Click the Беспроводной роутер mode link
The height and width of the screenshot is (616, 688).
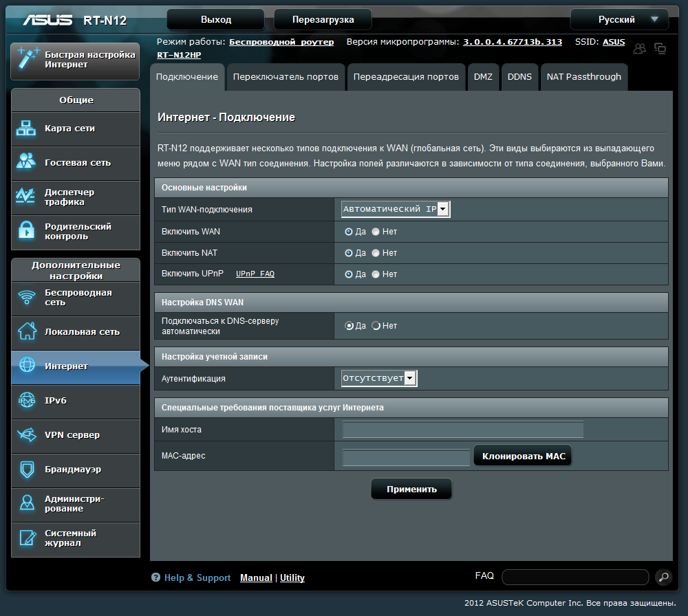[x=281, y=42]
